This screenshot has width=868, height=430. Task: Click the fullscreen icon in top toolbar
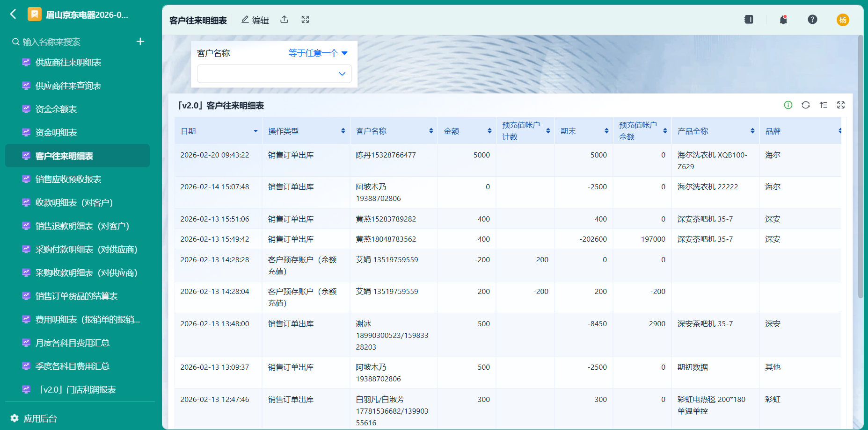point(306,20)
